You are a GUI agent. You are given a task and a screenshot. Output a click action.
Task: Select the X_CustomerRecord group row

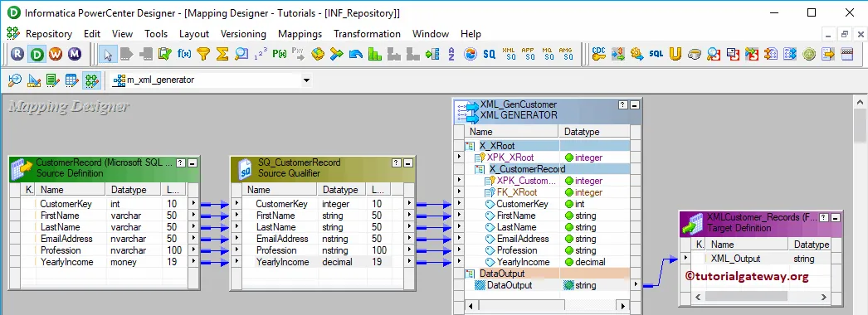tap(546, 169)
